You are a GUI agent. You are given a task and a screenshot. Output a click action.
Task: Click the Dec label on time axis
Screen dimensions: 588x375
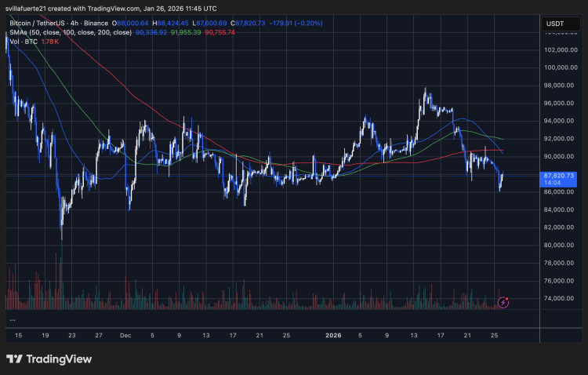pyautogui.click(x=125, y=335)
